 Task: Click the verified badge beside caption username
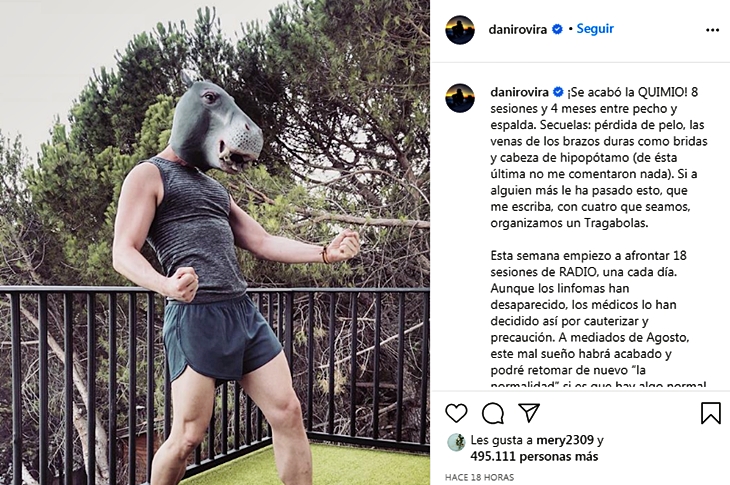[x=558, y=92]
